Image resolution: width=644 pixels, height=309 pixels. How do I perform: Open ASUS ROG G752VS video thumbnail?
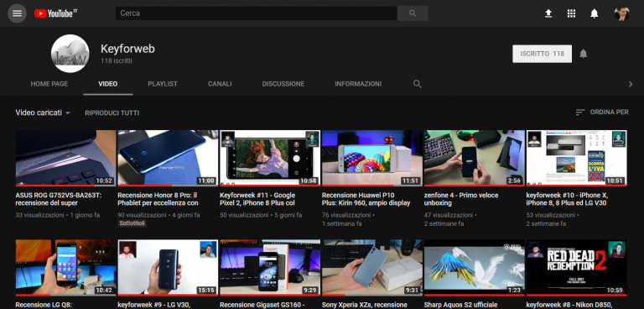pos(65,158)
